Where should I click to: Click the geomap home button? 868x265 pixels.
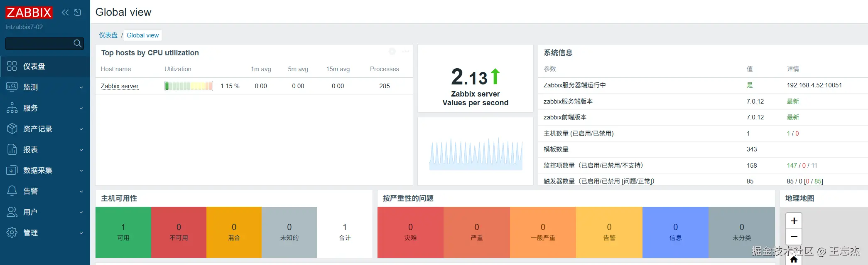(794, 259)
